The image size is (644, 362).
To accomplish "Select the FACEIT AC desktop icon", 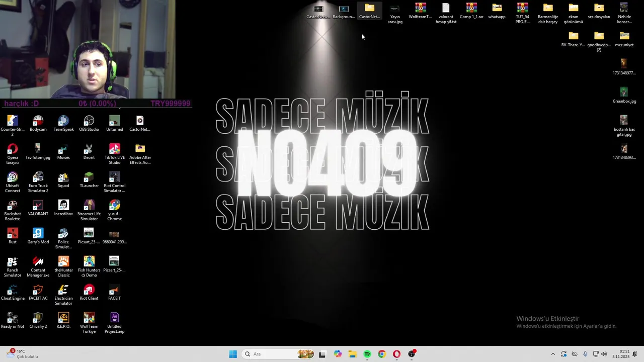I will click(38, 293).
